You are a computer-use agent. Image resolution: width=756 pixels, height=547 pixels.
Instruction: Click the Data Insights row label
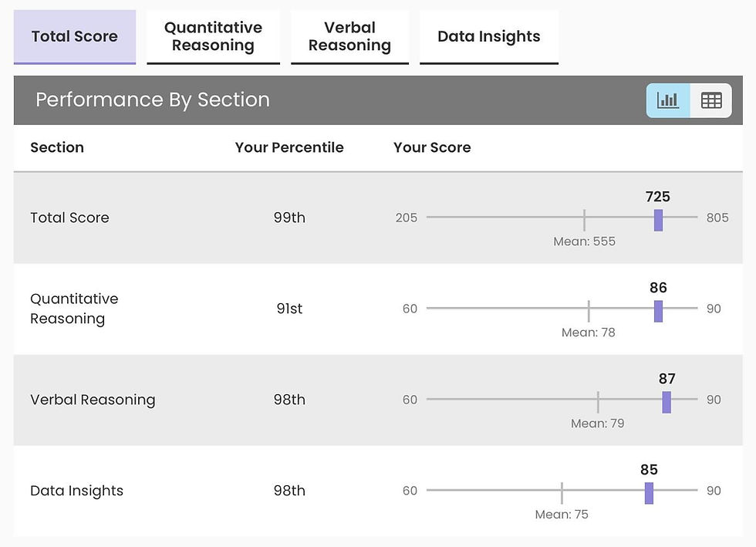click(76, 491)
